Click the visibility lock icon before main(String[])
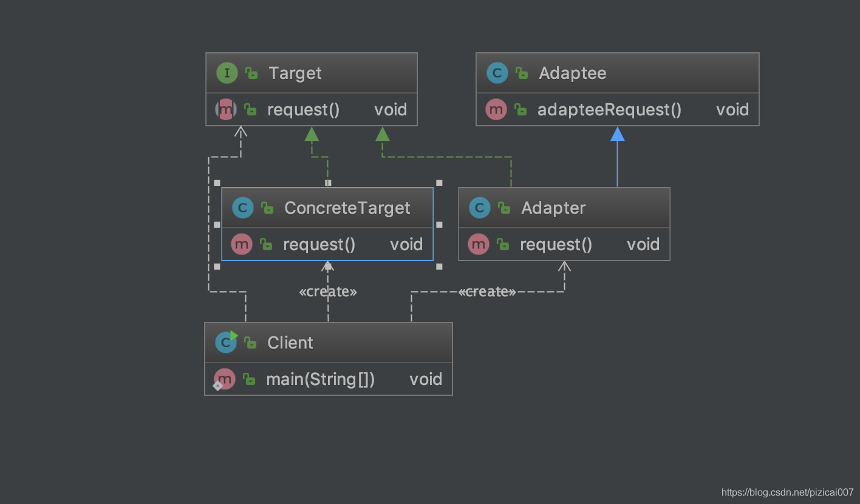This screenshot has height=504, width=860. point(249,380)
